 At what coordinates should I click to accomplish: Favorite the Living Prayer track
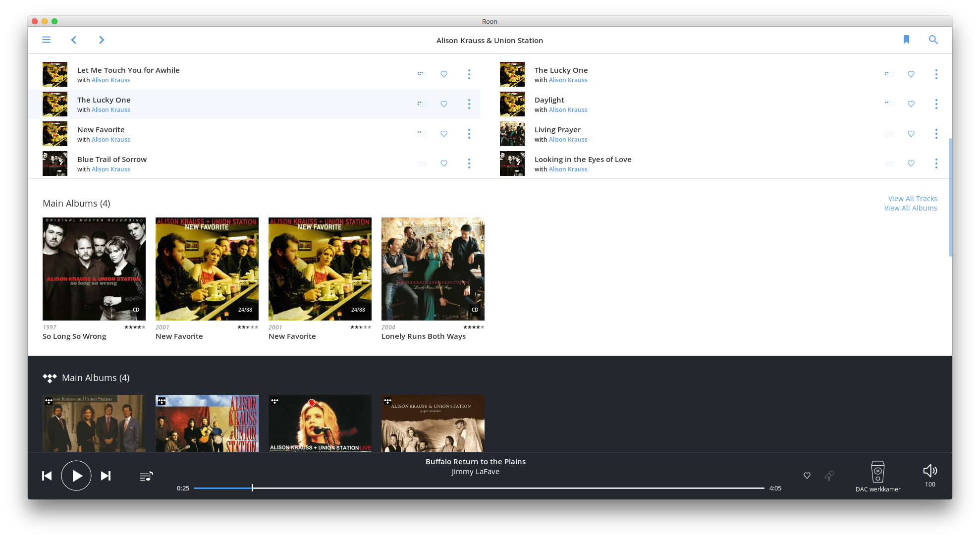911,134
